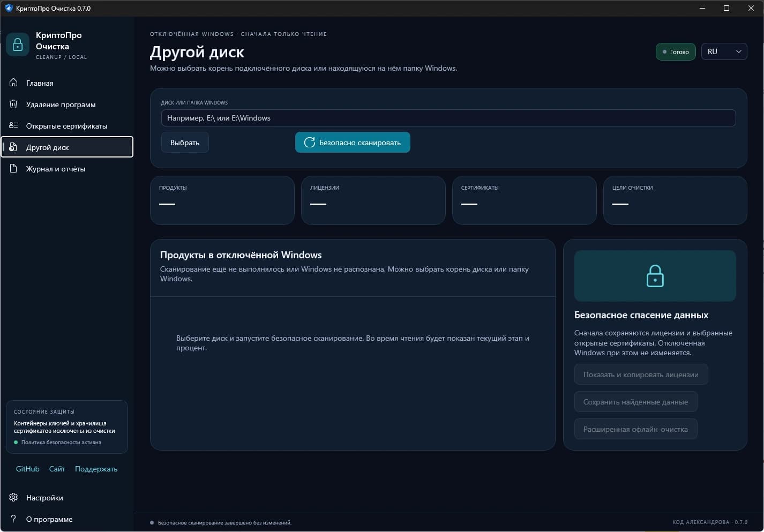The image size is (764, 532).
Task: Select the Другой диск menu item
Action: click(x=67, y=147)
